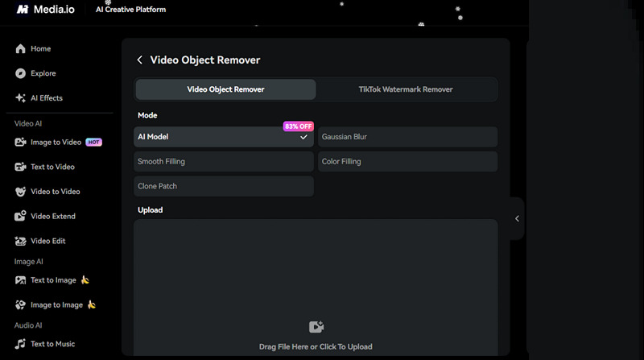Select Gaussian Blur mode

pyautogui.click(x=407, y=137)
